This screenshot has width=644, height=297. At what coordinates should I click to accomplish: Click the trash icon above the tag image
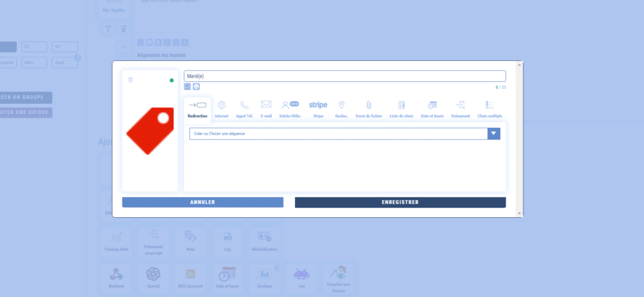pos(130,80)
